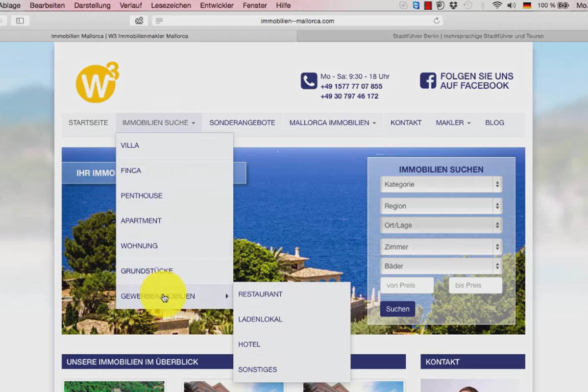Click the reload page icon in address bar

pos(437,21)
